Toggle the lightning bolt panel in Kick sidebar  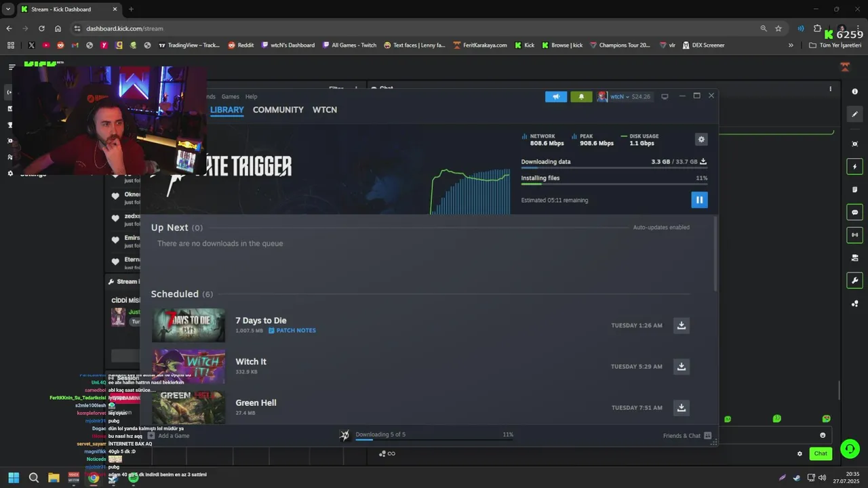point(854,167)
